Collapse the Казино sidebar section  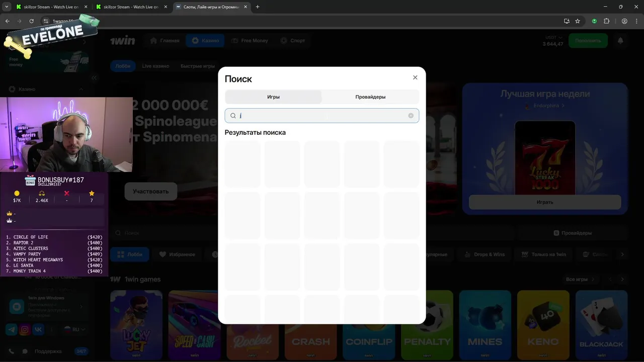(81, 89)
